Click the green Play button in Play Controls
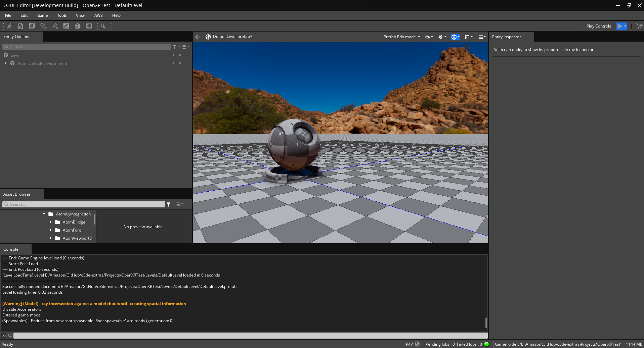 tap(620, 26)
